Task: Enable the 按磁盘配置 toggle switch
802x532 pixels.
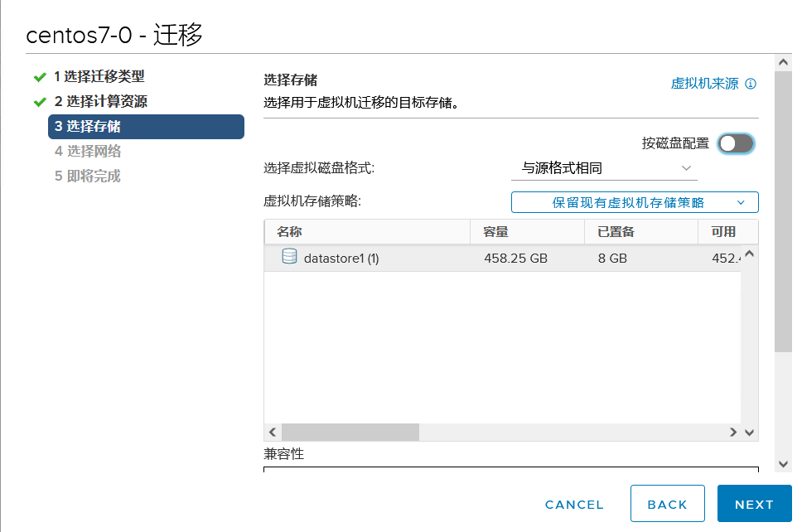Action: tap(736, 143)
